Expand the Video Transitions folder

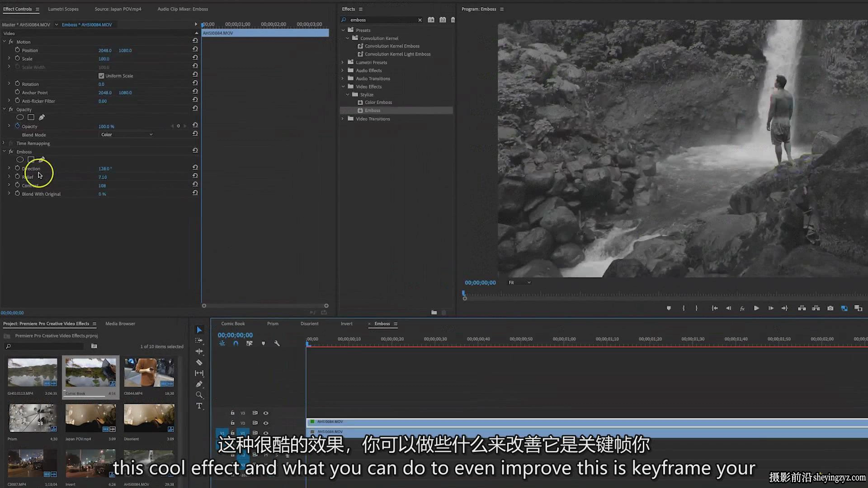(343, 119)
